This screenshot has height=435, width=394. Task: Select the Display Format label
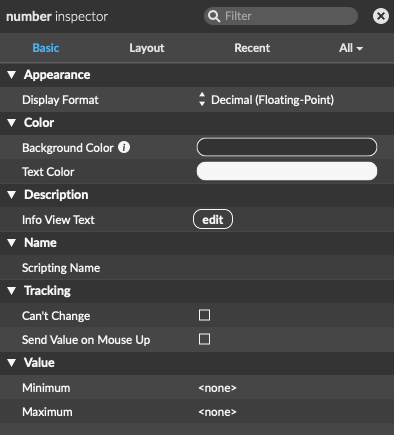pyautogui.click(x=60, y=100)
